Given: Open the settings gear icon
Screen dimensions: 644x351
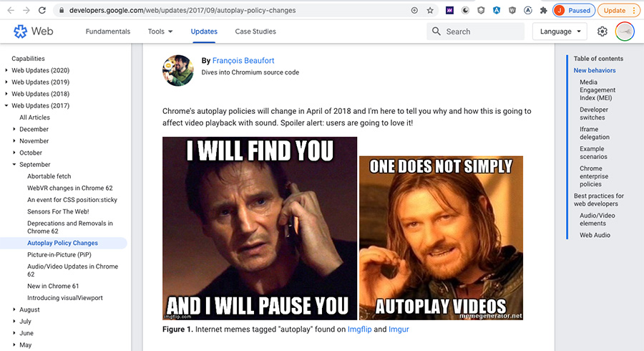Looking at the screenshot, I should pos(602,32).
